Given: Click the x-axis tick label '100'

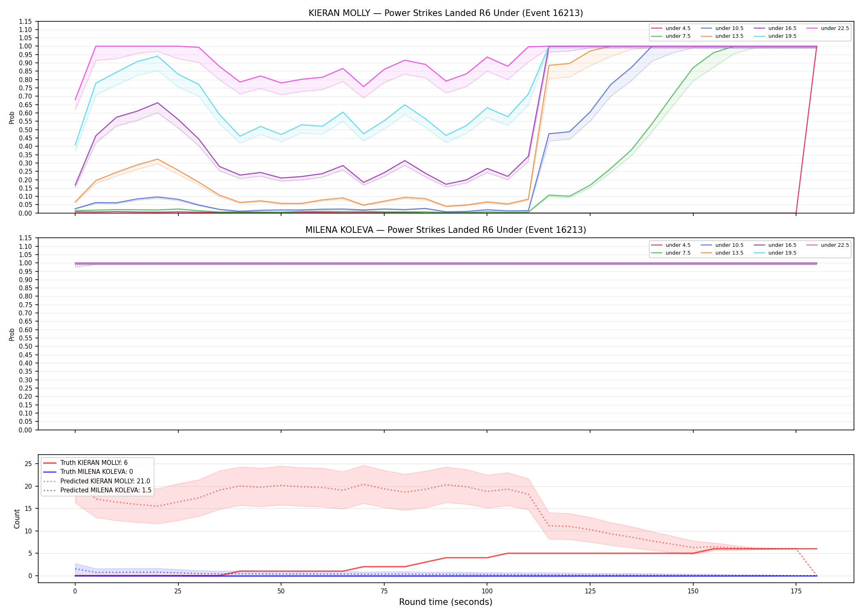Looking at the screenshot, I should (487, 591).
